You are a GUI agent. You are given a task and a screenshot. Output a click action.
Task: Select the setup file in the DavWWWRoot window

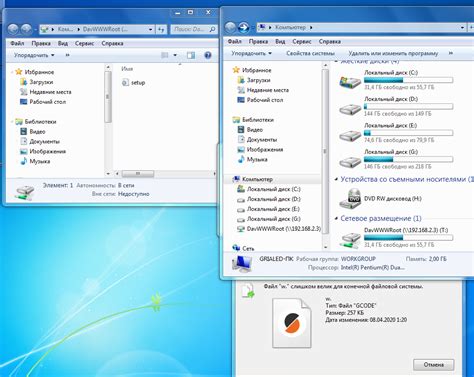click(x=134, y=82)
